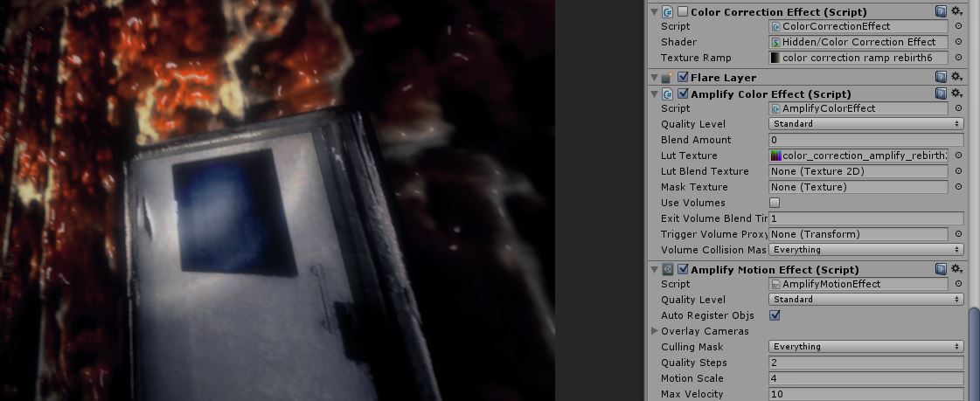
Task: Open the Culling Mask dropdown
Action: (x=865, y=347)
